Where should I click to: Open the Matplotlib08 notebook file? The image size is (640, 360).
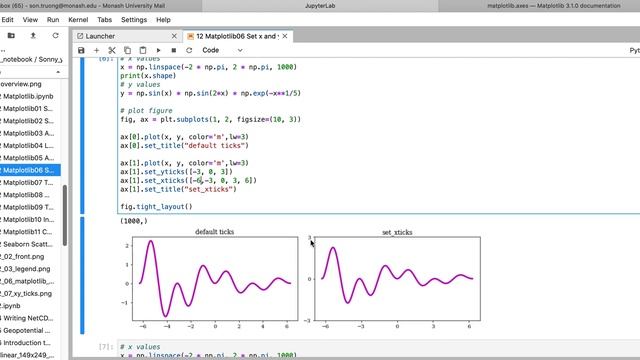pyautogui.click(x=30, y=195)
